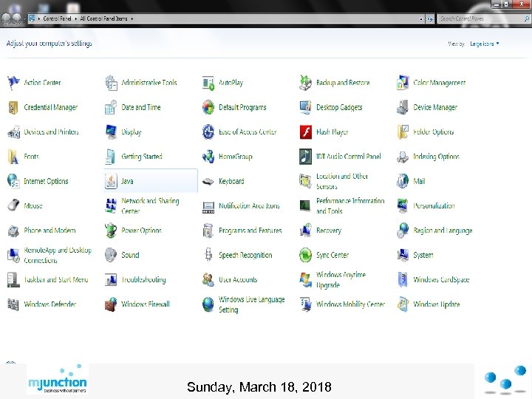The height and width of the screenshot is (399, 532).
Task: Open the Credential Manager icon
Action: (x=13, y=108)
